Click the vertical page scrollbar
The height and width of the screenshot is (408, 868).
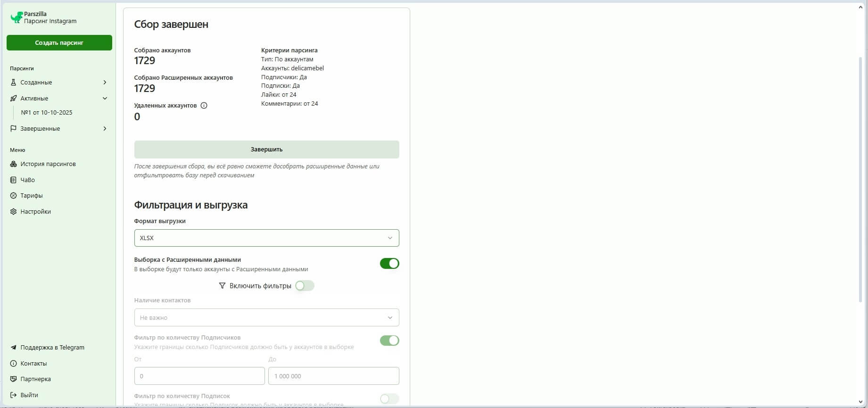[861, 179]
